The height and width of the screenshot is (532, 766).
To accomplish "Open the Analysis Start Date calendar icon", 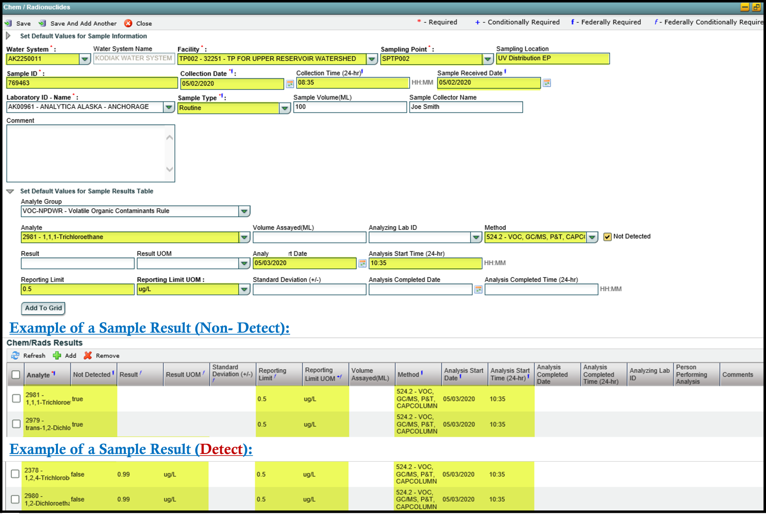I will point(362,263).
